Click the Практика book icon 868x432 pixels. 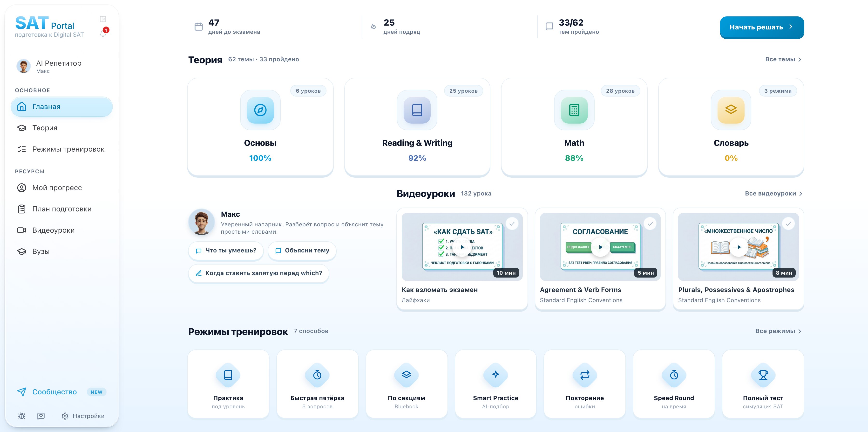[x=228, y=375]
